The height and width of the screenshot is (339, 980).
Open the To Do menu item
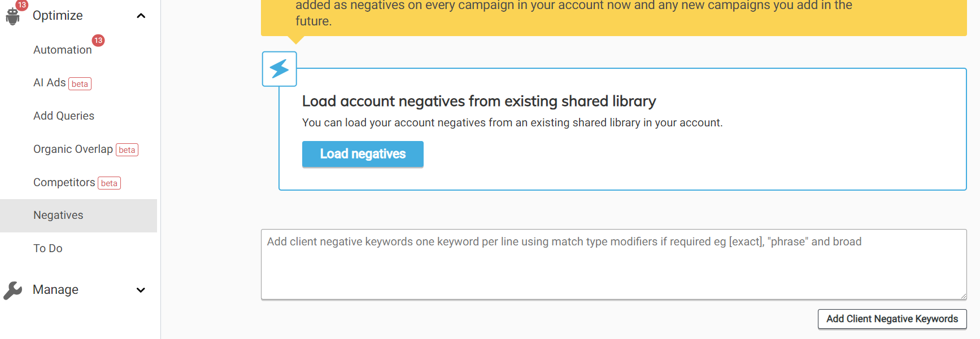(48, 248)
